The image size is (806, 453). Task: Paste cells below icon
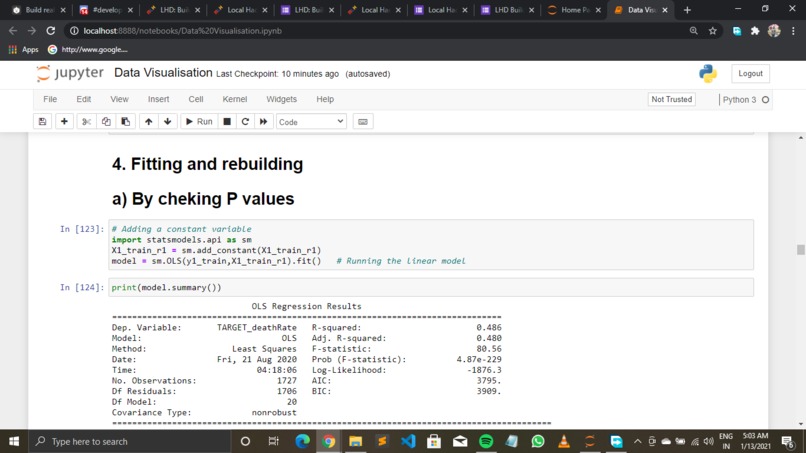pyautogui.click(x=125, y=122)
